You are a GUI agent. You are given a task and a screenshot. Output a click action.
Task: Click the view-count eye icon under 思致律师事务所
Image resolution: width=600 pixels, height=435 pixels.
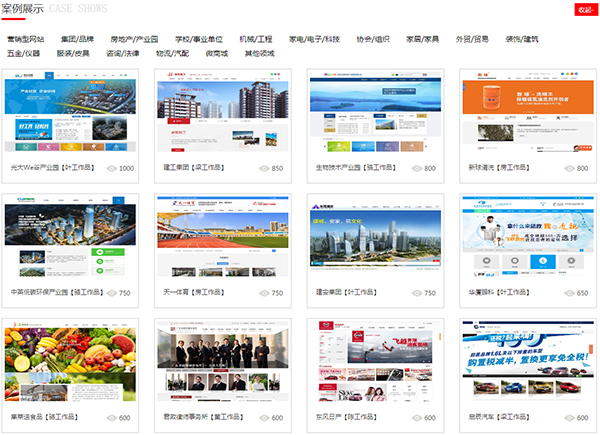coord(264,419)
